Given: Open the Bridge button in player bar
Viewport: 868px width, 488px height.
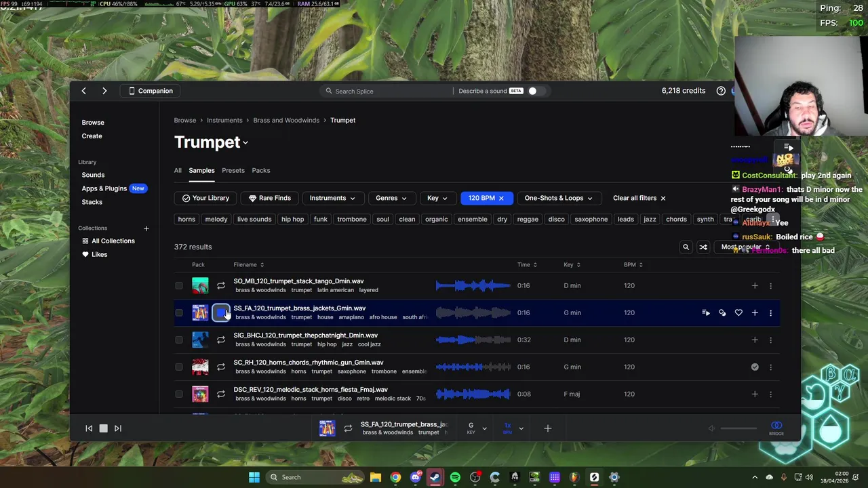Looking at the screenshot, I should pyautogui.click(x=776, y=428).
